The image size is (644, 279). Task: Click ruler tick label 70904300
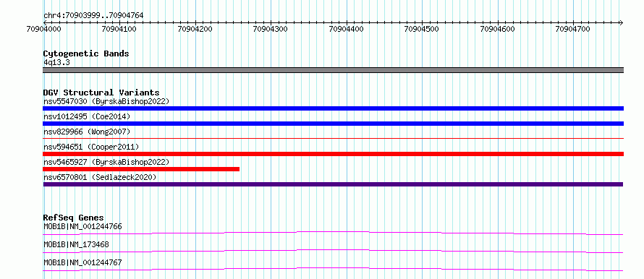[271, 29]
